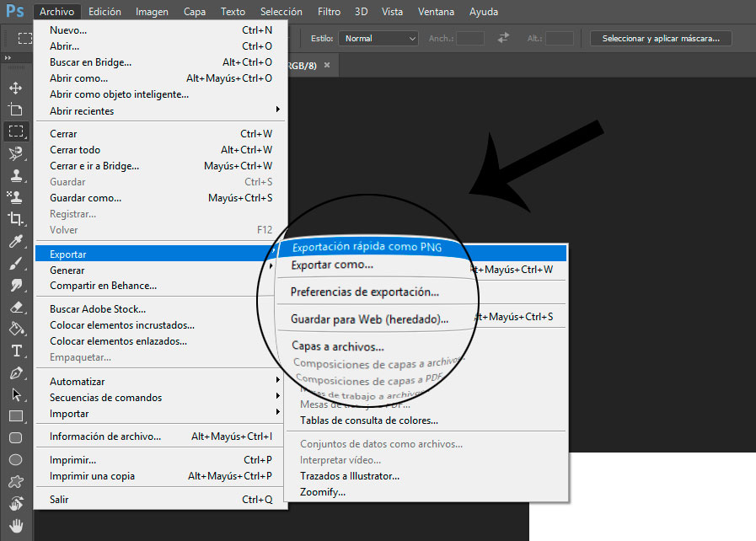Select the Rectangular Marquee tool in the toolbox
The width and height of the screenshot is (756, 541).
point(15,131)
